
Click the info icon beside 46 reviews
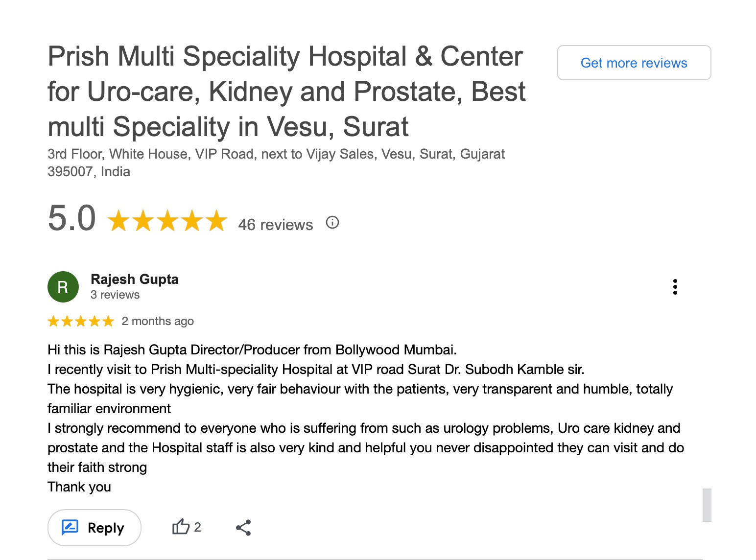pos(332,223)
